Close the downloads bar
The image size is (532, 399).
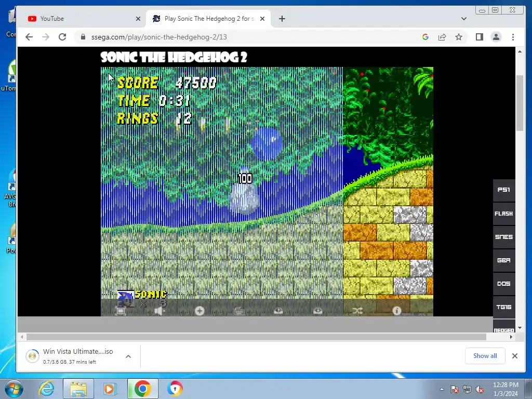[x=515, y=355]
